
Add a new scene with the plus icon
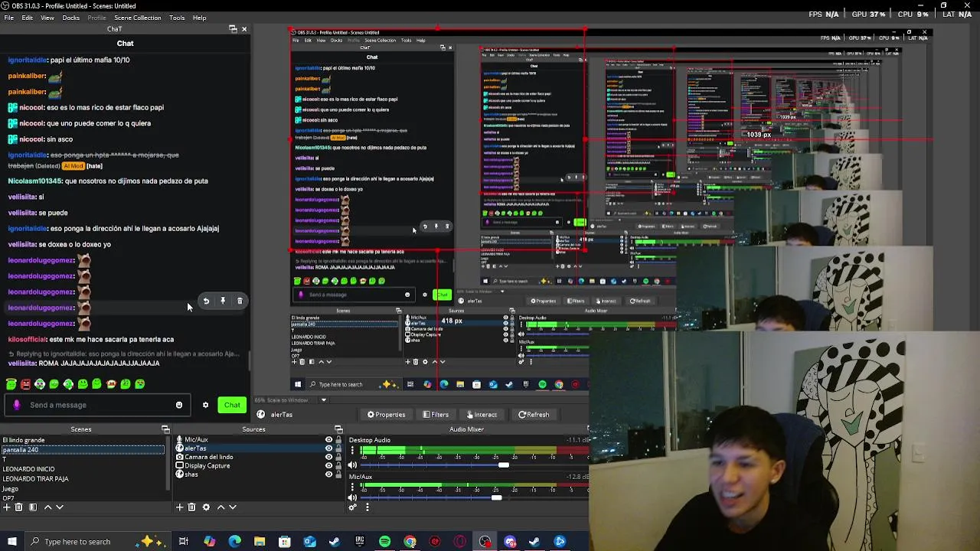[x=6, y=507]
